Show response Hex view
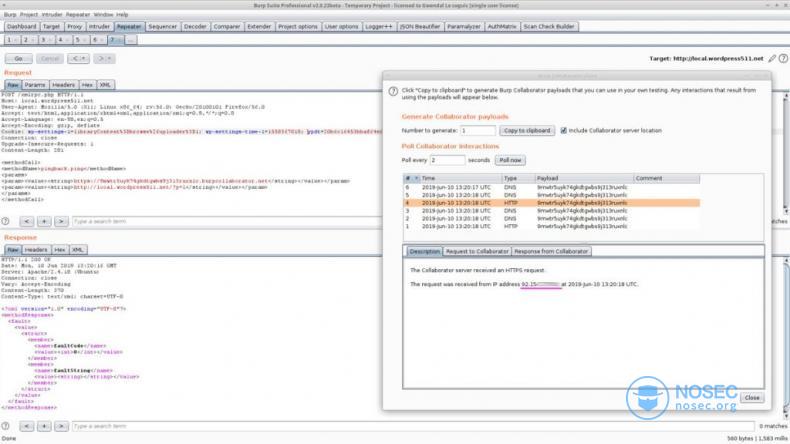 (59, 249)
